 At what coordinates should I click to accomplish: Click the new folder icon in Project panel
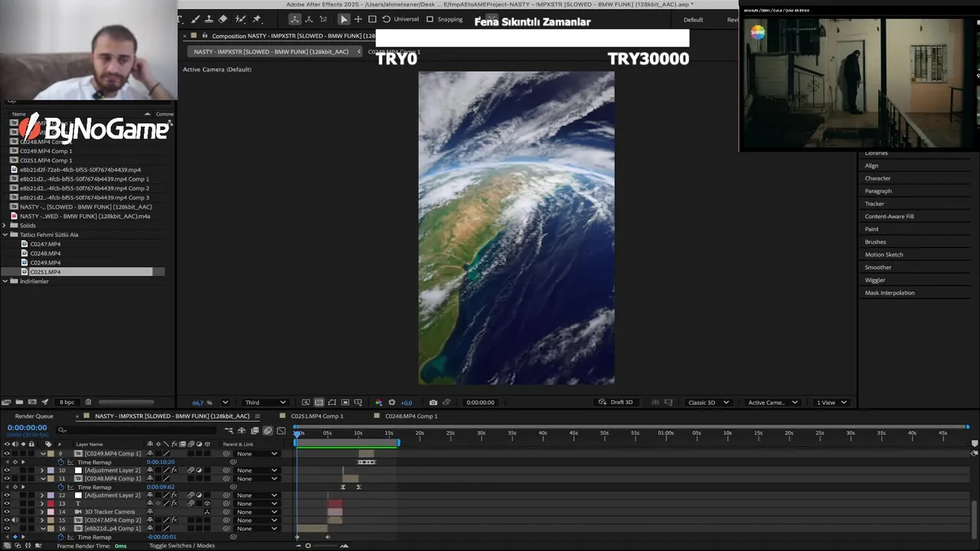click(20, 403)
